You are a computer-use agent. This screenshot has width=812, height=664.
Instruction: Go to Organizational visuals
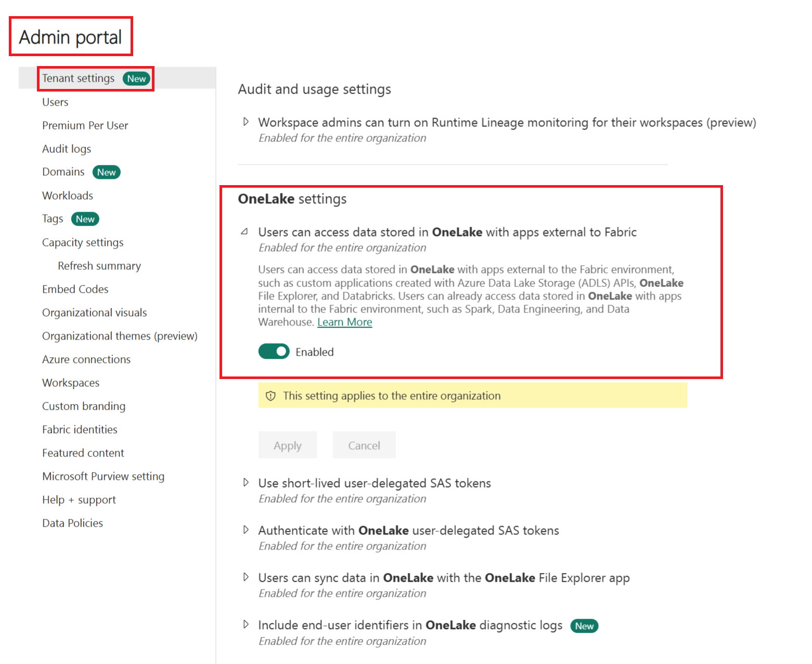pyautogui.click(x=95, y=313)
